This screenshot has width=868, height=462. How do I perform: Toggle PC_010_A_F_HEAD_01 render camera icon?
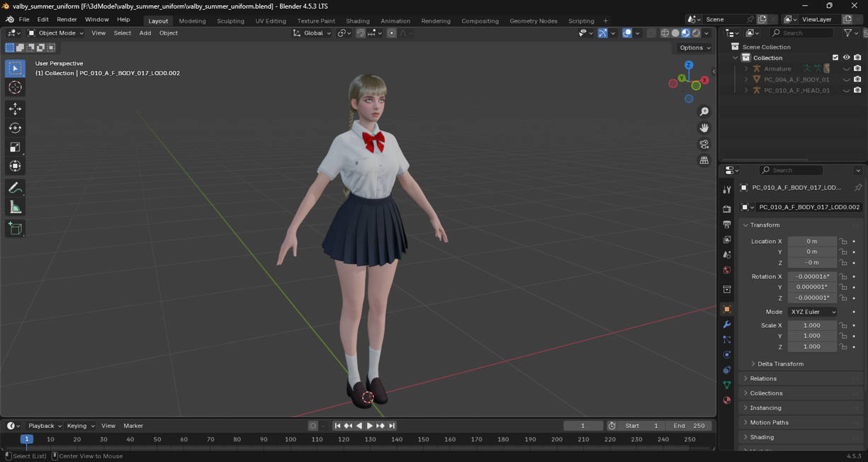click(857, 90)
